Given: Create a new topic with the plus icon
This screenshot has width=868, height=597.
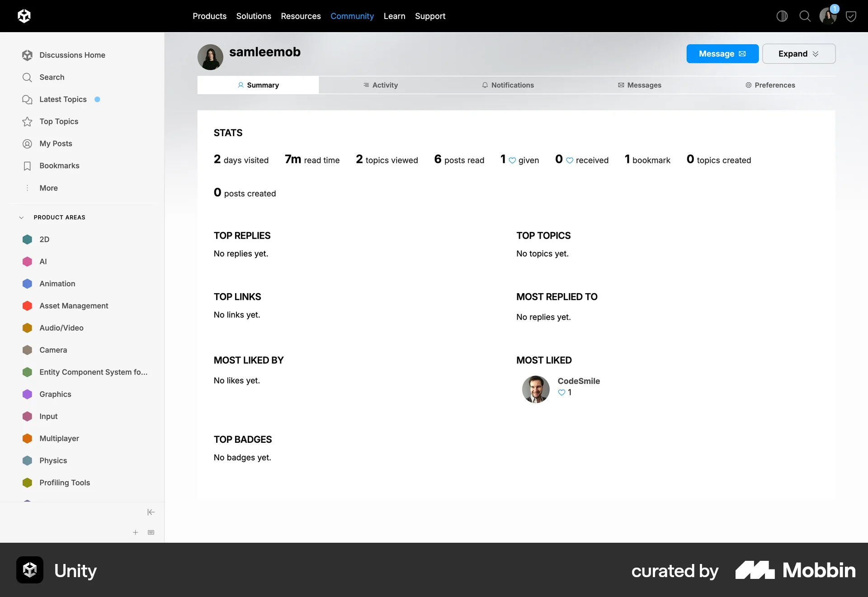Looking at the screenshot, I should [x=135, y=532].
